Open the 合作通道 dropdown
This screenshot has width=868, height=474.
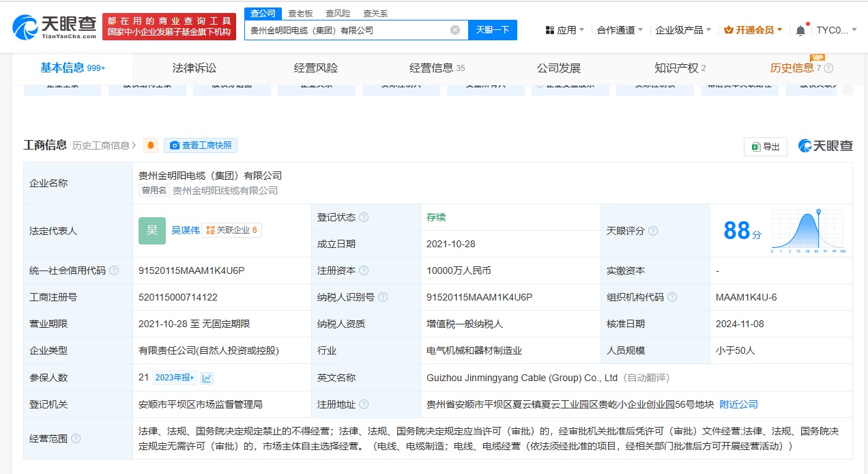620,30
